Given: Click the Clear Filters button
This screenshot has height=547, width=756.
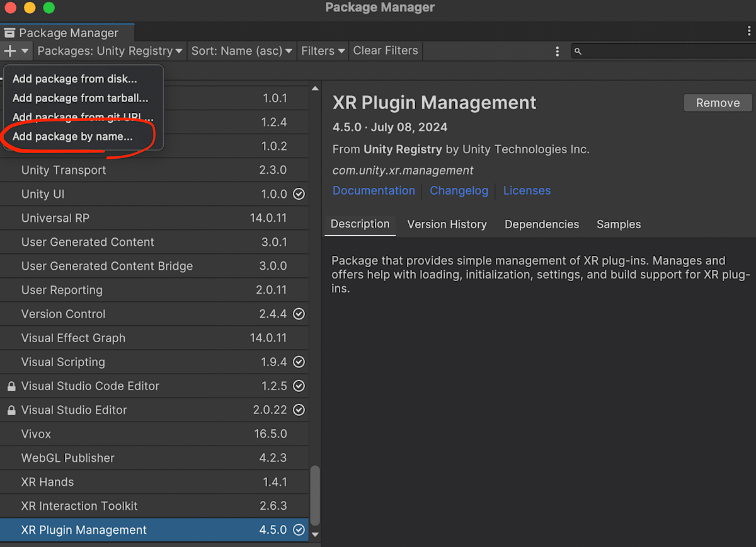Looking at the screenshot, I should [x=386, y=51].
